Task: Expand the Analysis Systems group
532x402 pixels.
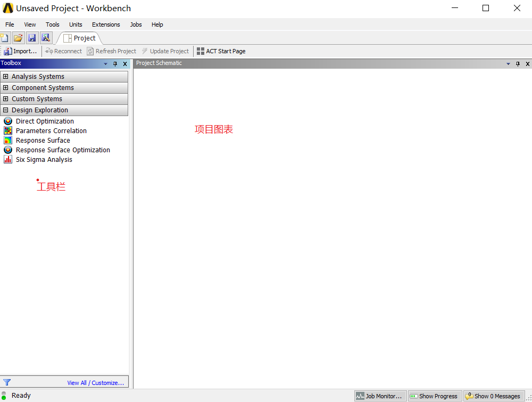Action: (x=6, y=76)
